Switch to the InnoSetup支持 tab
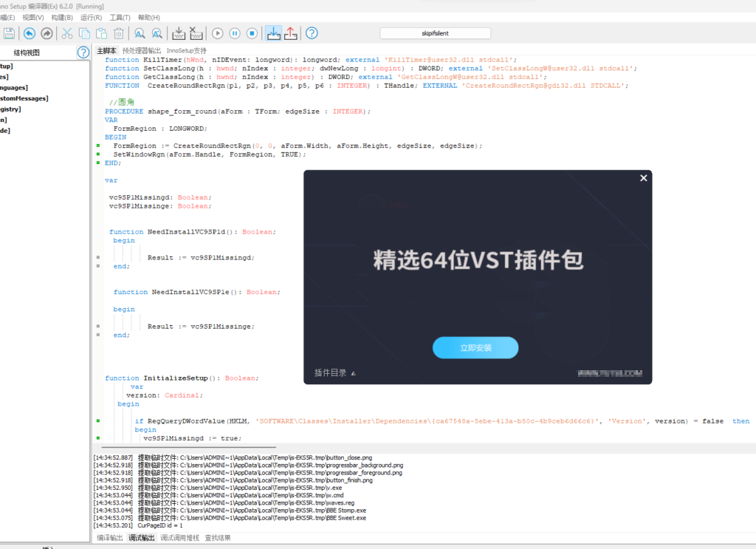 tap(187, 50)
